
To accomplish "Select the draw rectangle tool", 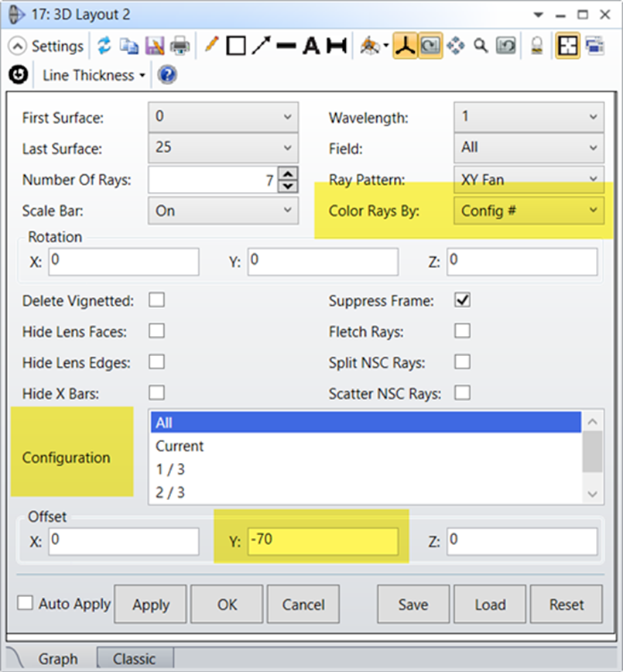I will point(236,46).
